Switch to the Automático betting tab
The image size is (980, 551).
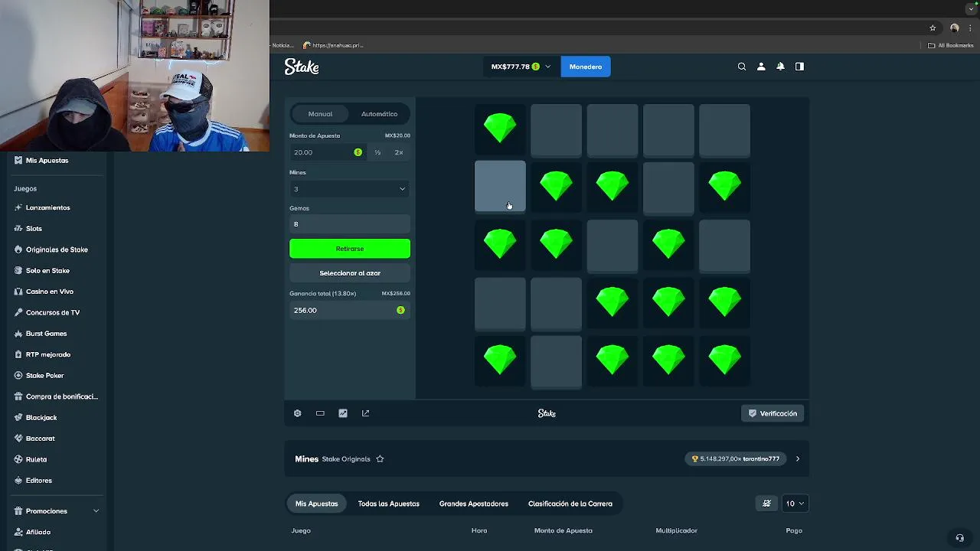[x=379, y=114]
